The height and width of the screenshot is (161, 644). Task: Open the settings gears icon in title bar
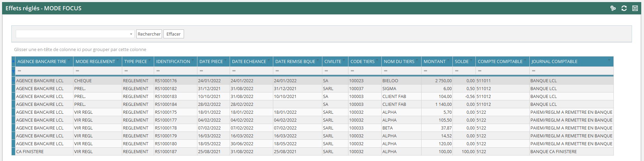[x=613, y=8]
